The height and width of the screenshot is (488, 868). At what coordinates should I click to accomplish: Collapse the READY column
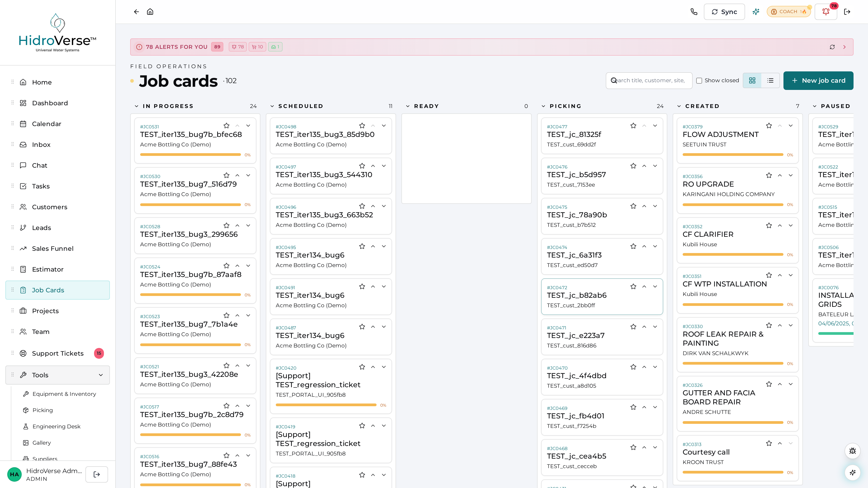(408, 106)
